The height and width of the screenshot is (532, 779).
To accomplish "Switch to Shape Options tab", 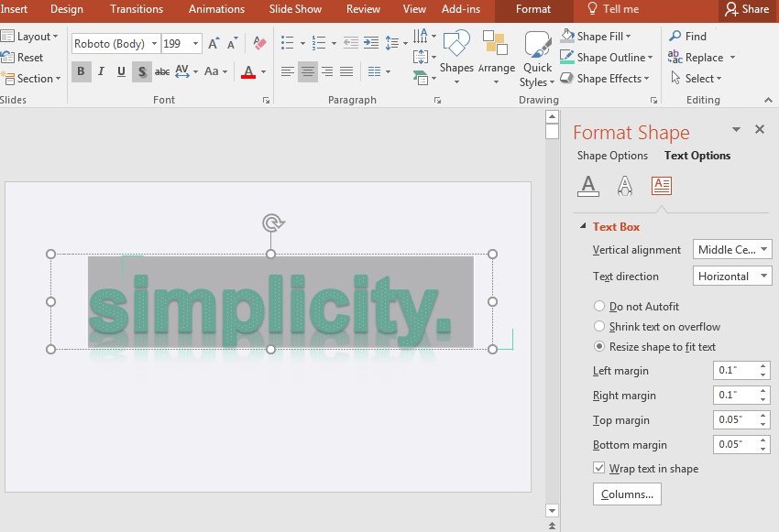I will point(612,156).
